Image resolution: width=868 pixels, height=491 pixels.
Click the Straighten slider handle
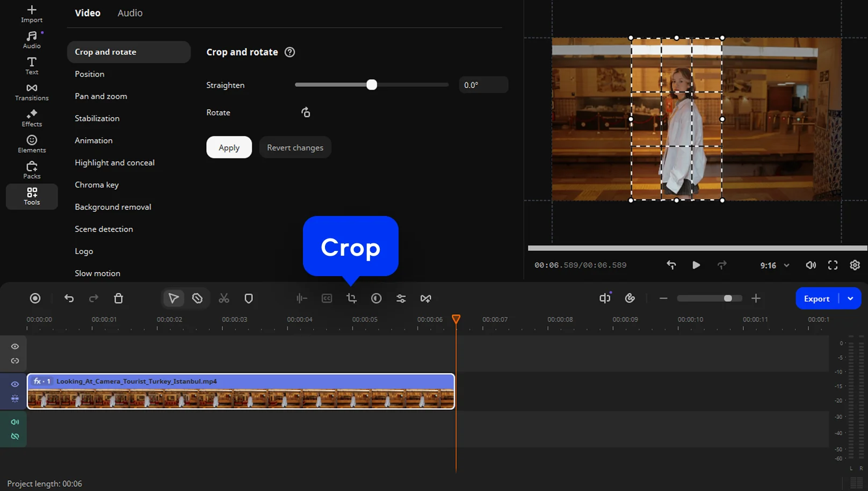click(372, 85)
